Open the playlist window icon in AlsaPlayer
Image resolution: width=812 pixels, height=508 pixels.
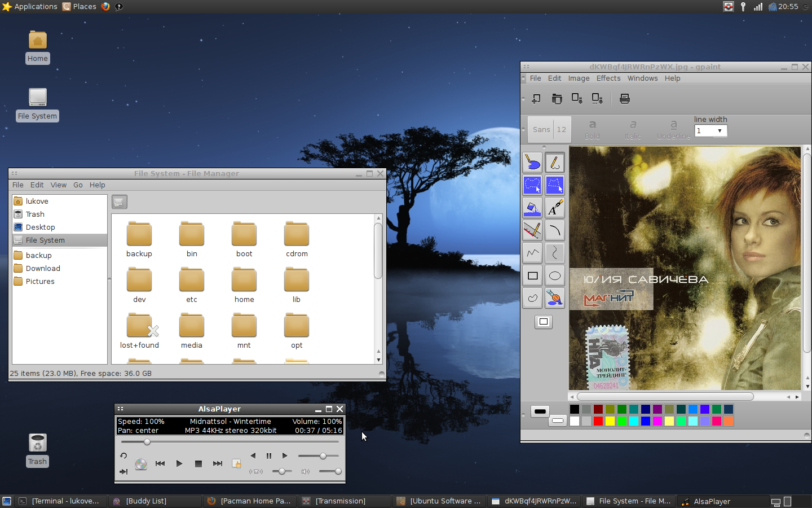236,463
